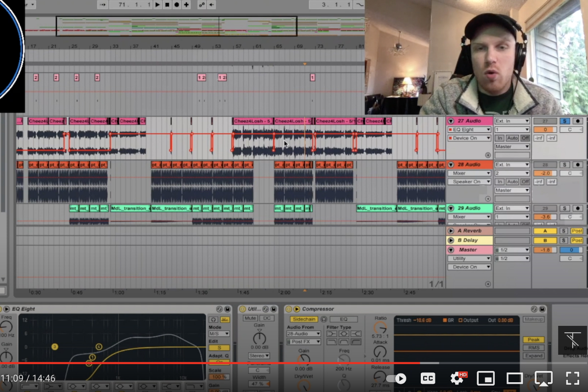
Task: Adjust the track 28 volume slider showing -2.0
Action: (x=545, y=173)
